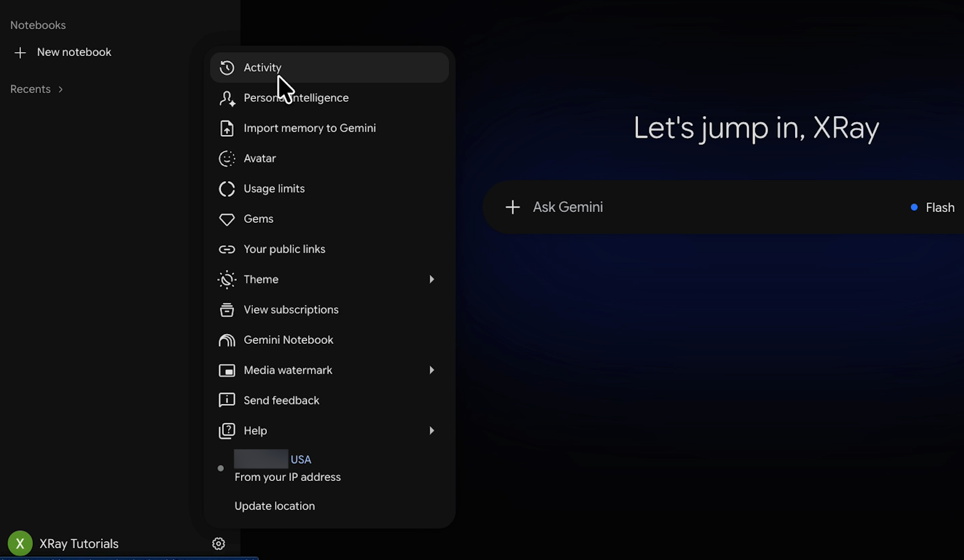Open the Flash model selector

[932, 208]
